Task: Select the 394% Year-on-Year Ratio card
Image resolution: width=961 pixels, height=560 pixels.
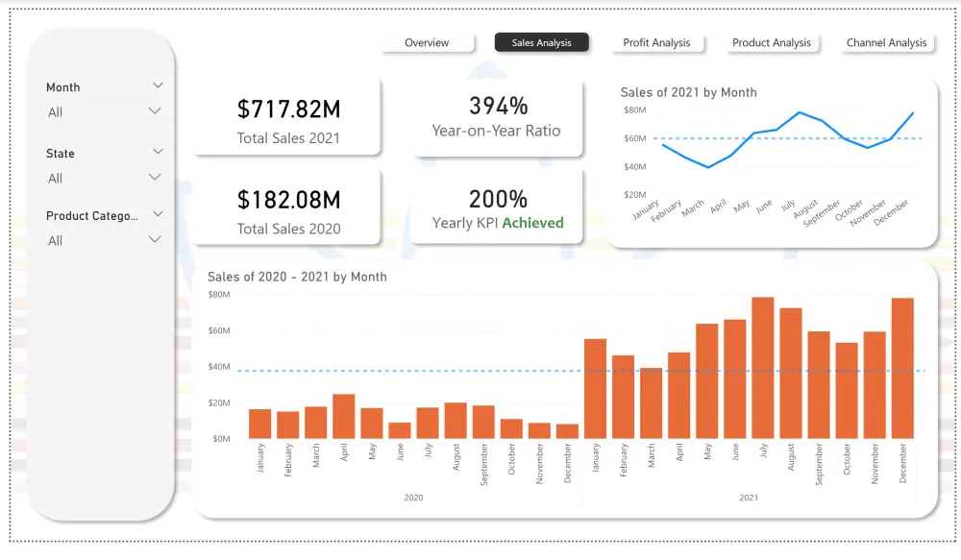Action: point(497,116)
